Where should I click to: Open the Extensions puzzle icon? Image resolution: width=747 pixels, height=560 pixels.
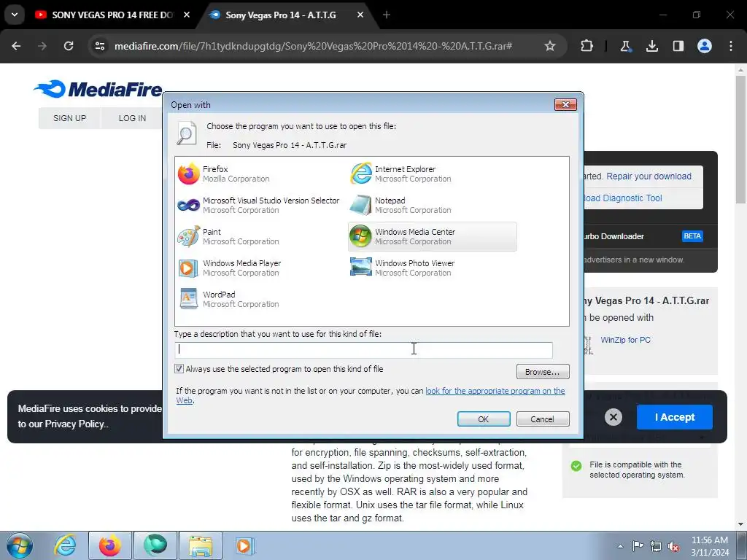(x=587, y=46)
